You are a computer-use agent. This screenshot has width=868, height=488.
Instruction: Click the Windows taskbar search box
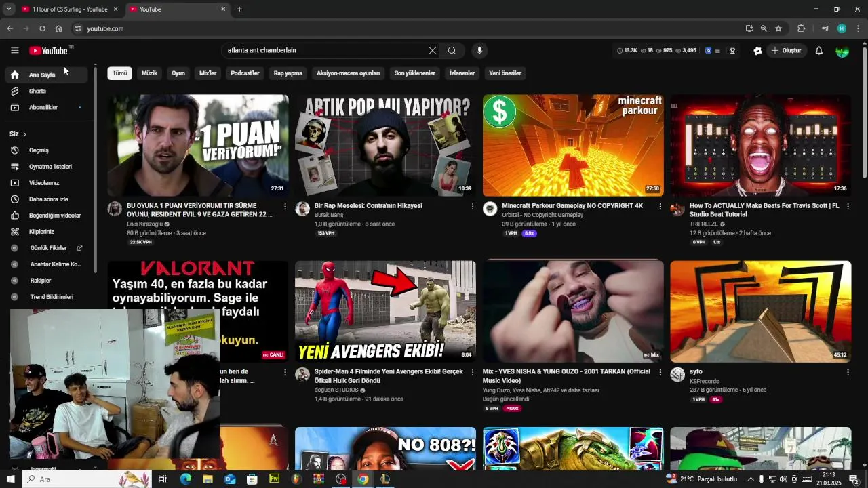point(88,479)
